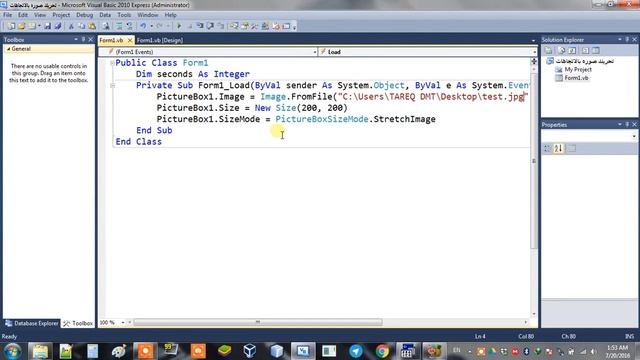Toggle Alphabetical sort in Properties panel

click(558, 149)
